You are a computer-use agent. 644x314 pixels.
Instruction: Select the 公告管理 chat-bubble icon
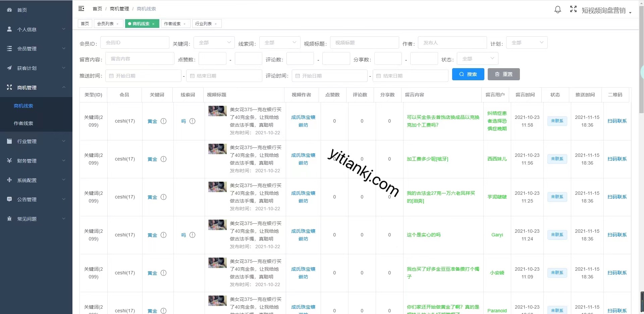[x=9, y=199]
